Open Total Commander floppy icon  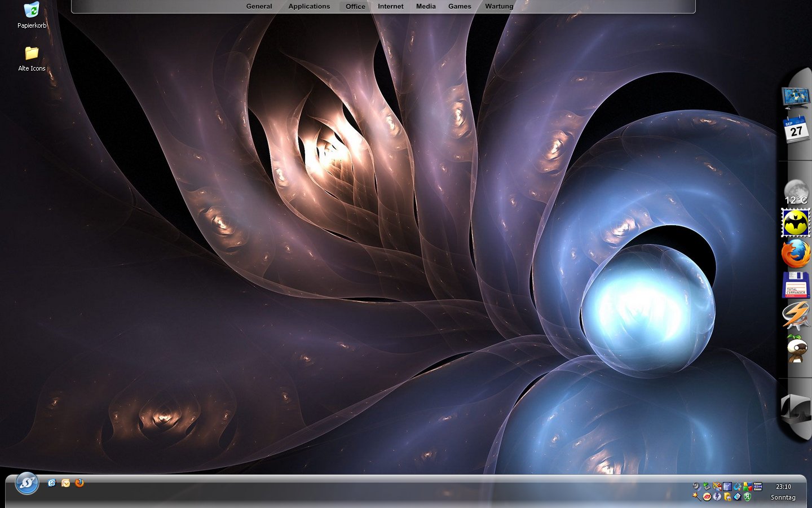pos(796,284)
